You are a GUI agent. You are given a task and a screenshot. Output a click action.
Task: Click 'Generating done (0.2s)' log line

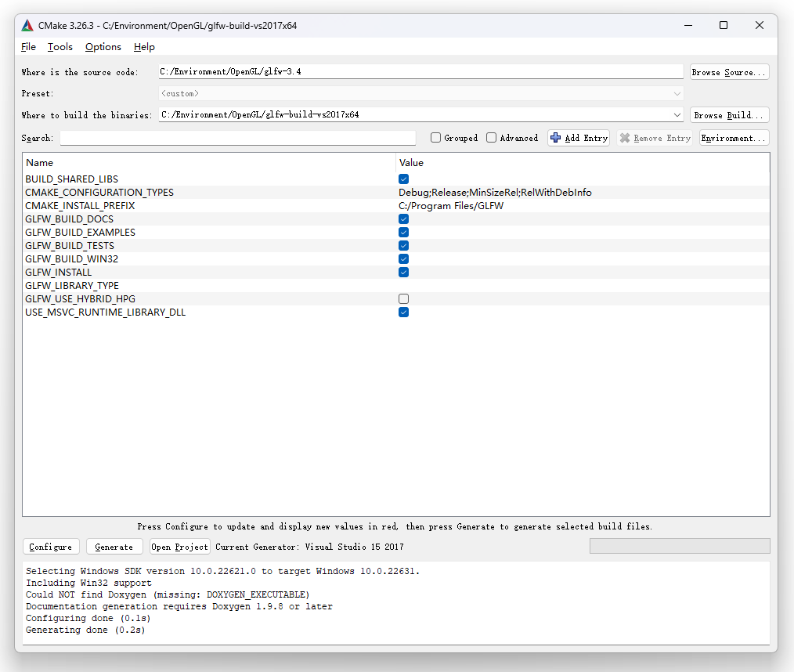(85, 630)
